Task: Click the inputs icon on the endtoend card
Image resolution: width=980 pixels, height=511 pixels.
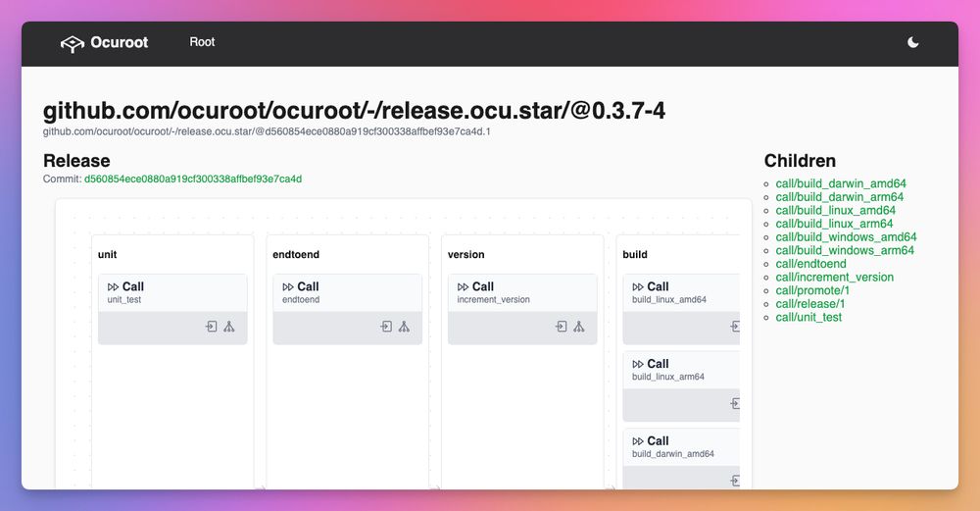Action: coord(386,327)
